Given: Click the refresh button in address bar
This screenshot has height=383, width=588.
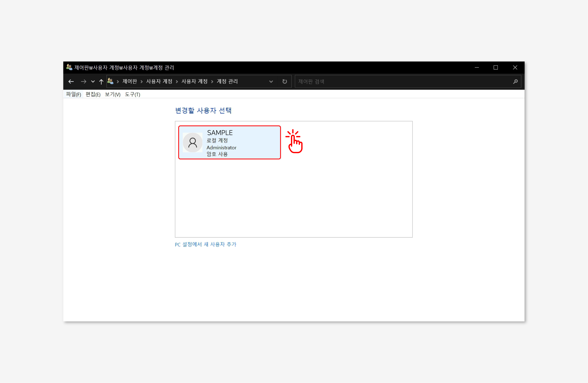Looking at the screenshot, I should click(x=285, y=82).
